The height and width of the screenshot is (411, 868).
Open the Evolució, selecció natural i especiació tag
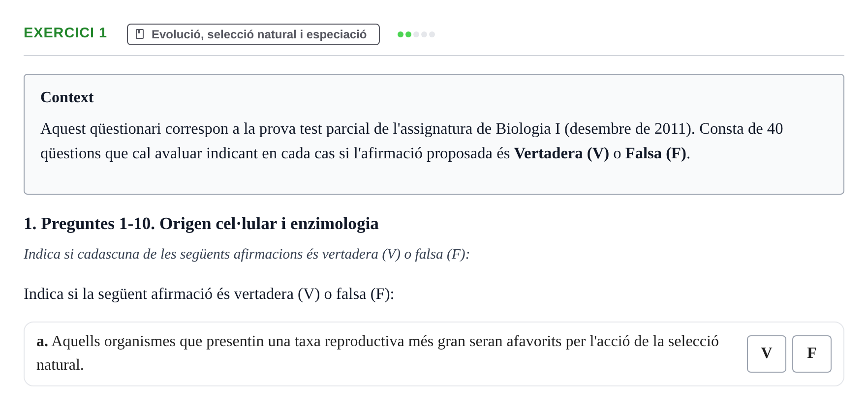coord(253,34)
